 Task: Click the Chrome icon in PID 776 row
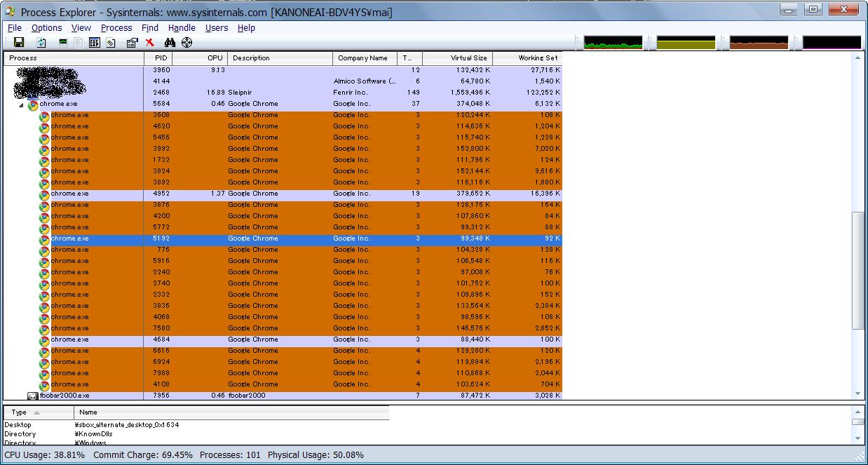pos(44,250)
